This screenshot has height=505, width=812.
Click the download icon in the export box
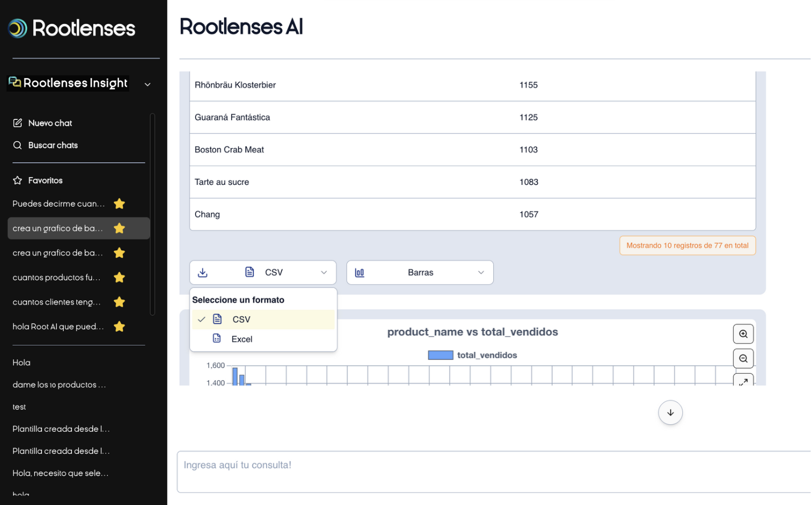(203, 273)
